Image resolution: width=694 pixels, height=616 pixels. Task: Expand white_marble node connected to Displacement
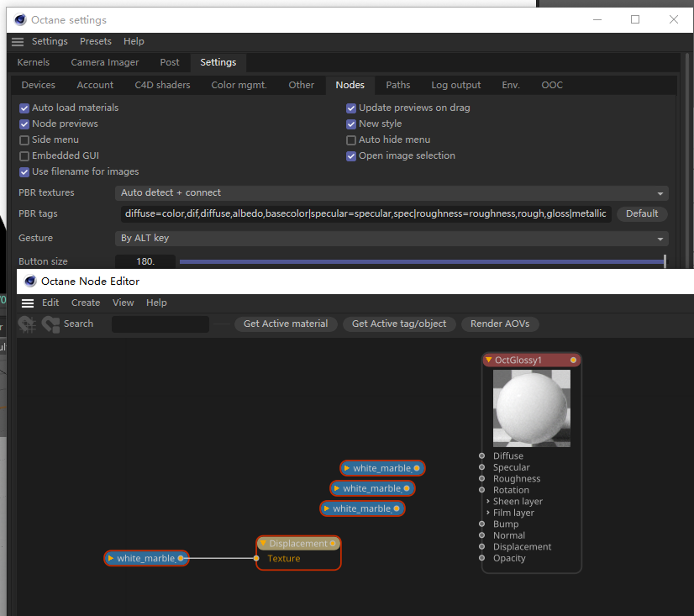pyautogui.click(x=111, y=558)
